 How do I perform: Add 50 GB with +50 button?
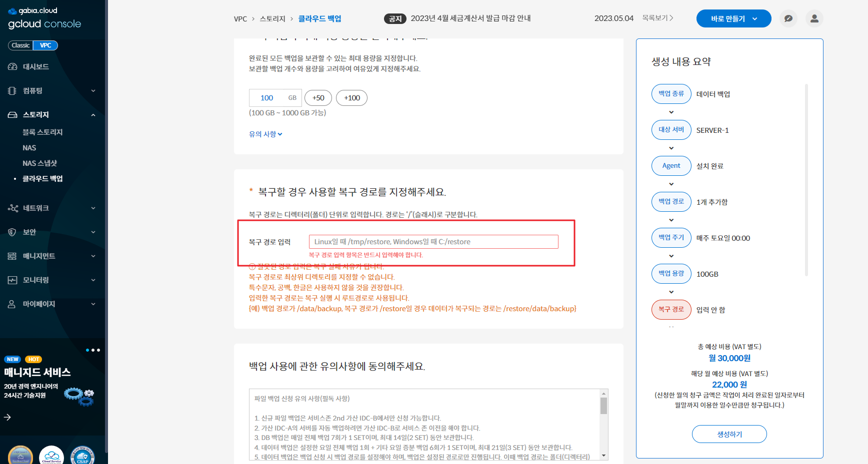pyautogui.click(x=318, y=98)
